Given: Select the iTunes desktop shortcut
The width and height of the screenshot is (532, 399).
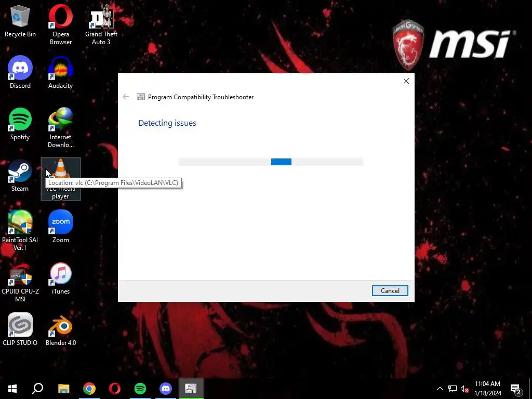Looking at the screenshot, I should point(60,278).
